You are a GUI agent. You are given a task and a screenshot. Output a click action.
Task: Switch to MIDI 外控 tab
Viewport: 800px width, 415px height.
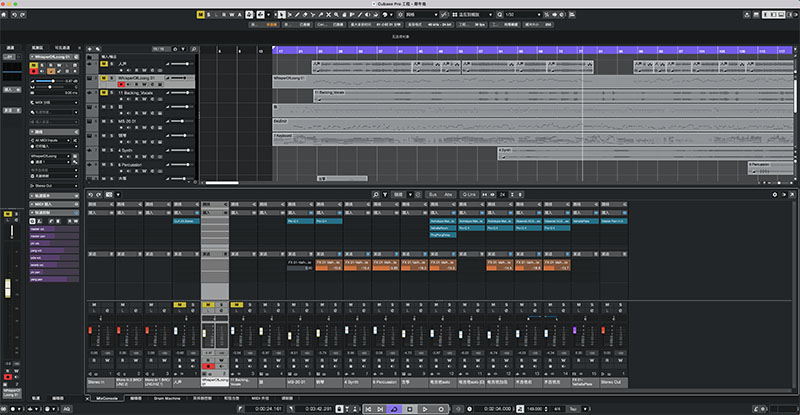point(260,398)
